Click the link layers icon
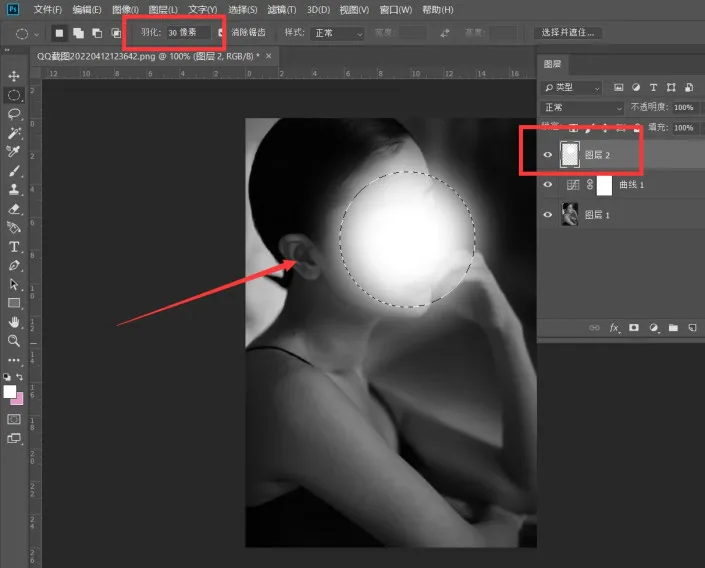The height and width of the screenshot is (568, 705). (594, 328)
